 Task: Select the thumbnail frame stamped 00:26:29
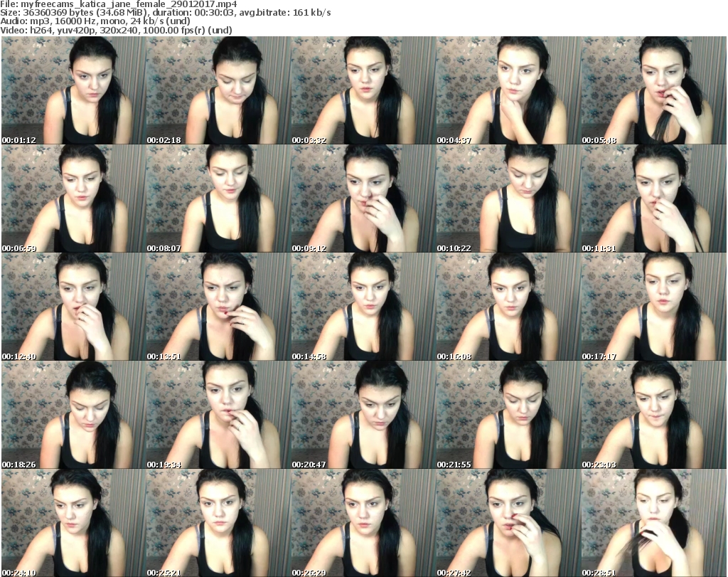(363, 523)
